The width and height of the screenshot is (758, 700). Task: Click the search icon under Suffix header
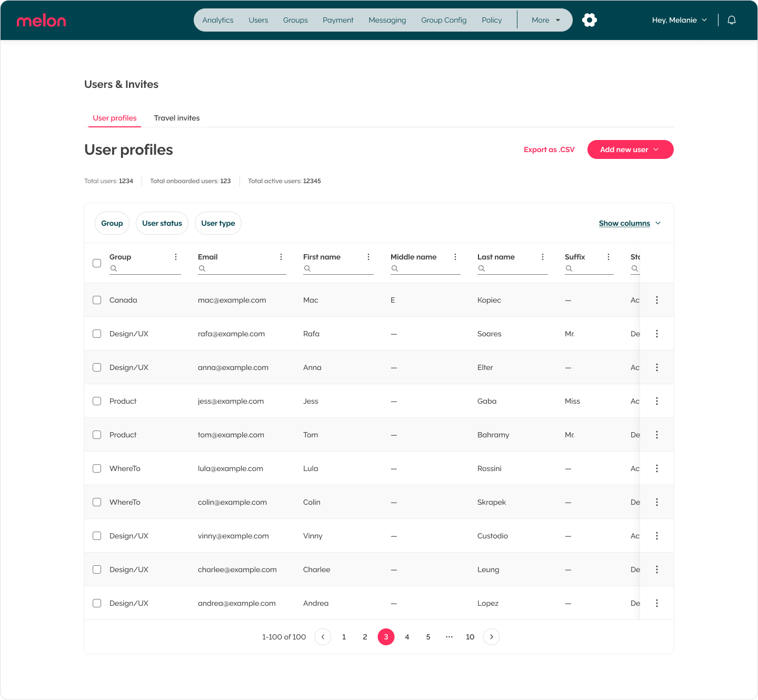pyautogui.click(x=569, y=268)
